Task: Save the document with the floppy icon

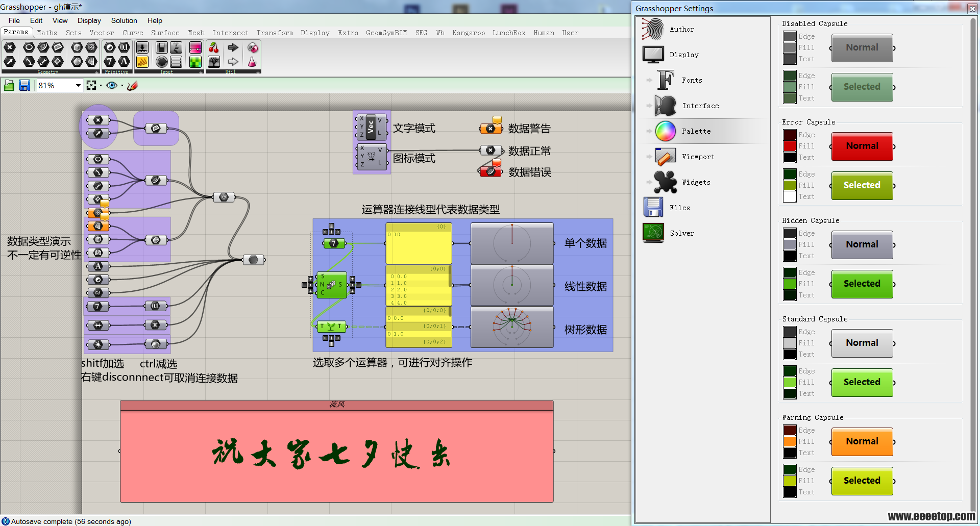Action: click(24, 85)
